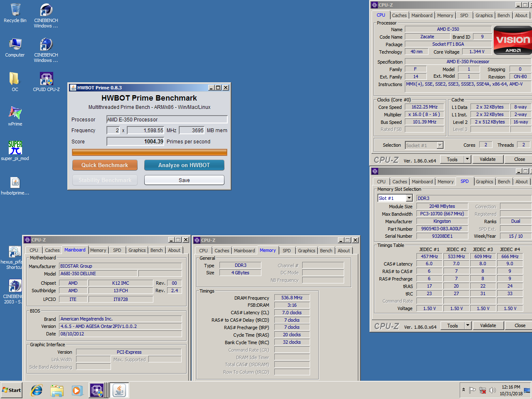Switch to Caches tab in top-right CPU-Z
This screenshot has height=399, width=532.
tap(399, 15)
